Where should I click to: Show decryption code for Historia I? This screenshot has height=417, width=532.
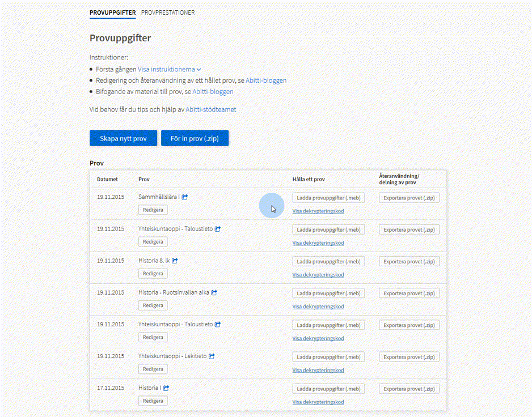coord(318,402)
